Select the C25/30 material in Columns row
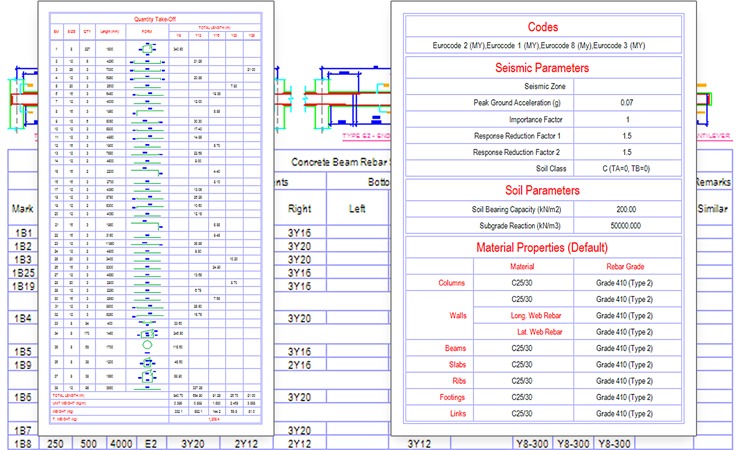 [521, 283]
